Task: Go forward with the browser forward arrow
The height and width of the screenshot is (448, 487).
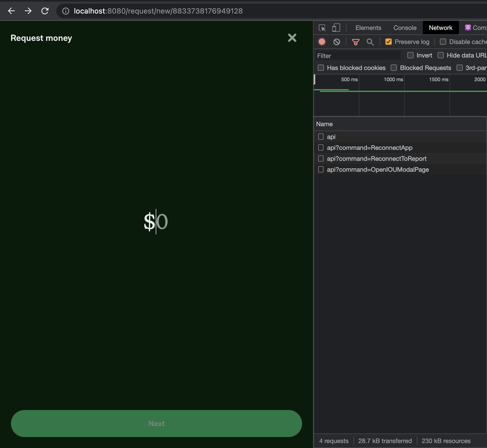Action: pos(28,11)
